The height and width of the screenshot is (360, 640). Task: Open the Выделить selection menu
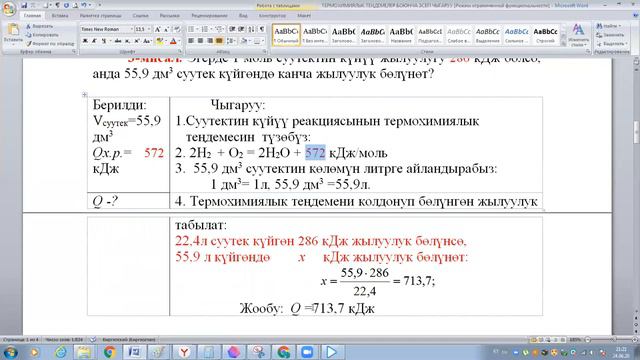point(611,44)
